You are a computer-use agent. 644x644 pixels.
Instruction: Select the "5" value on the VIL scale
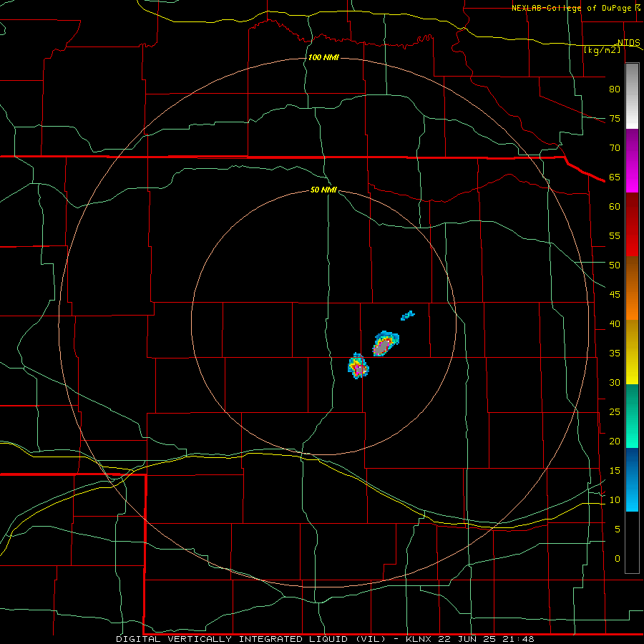coord(618,530)
